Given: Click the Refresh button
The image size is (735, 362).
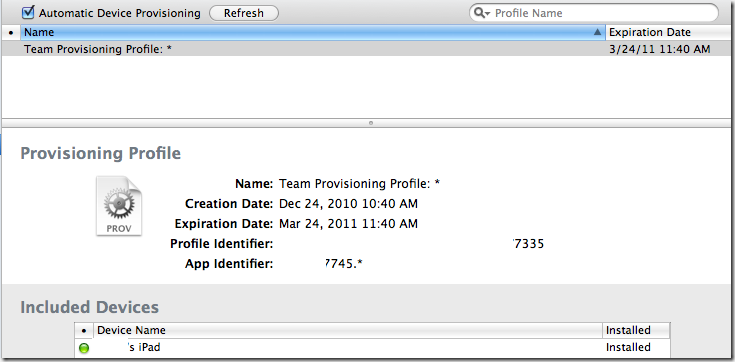Looking at the screenshot, I should (x=244, y=13).
